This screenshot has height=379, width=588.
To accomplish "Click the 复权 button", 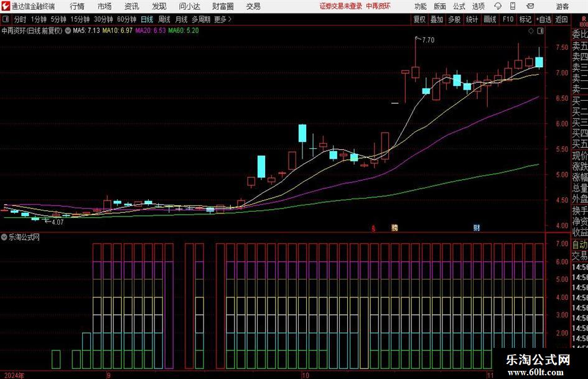I will tap(419, 19).
